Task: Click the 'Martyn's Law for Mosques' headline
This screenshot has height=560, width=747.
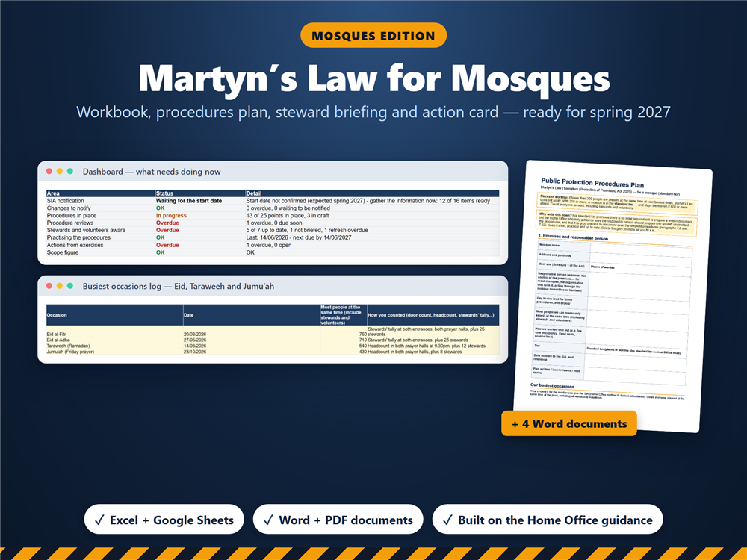Action: pos(374,78)
